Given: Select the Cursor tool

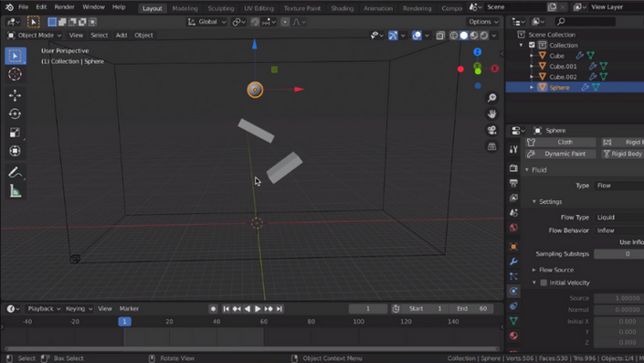Looking at the screenshot, I should (x=16, y=74).
